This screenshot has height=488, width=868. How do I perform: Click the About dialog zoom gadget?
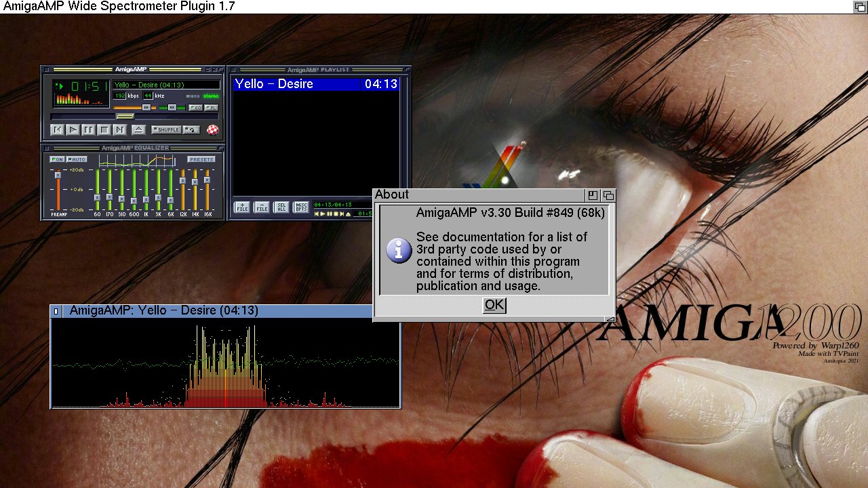tap(593, 195)
